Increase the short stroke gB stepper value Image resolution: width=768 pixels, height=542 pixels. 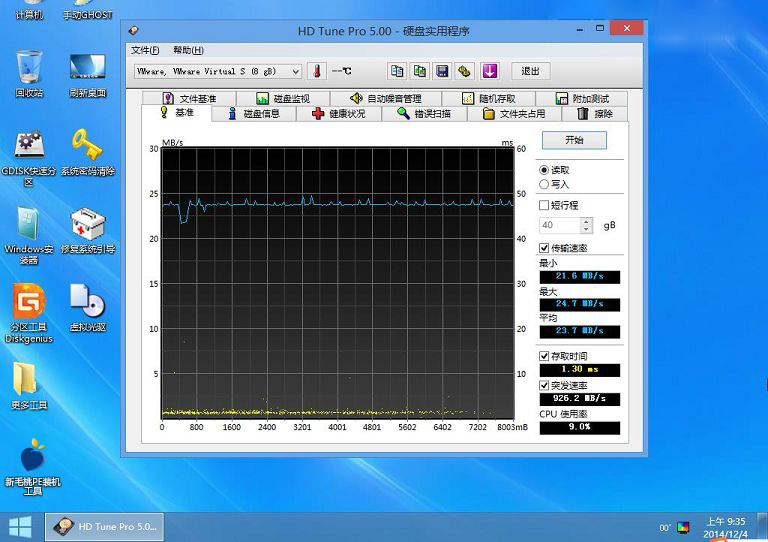[586, 221]
